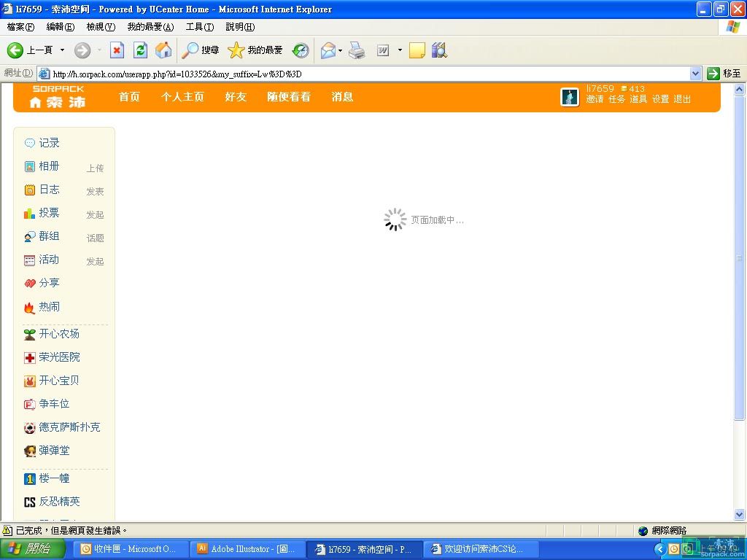This screenshot has height=560, width=747.
Task: Click the Search magnifier toolbar button
Action: [201, 50]
